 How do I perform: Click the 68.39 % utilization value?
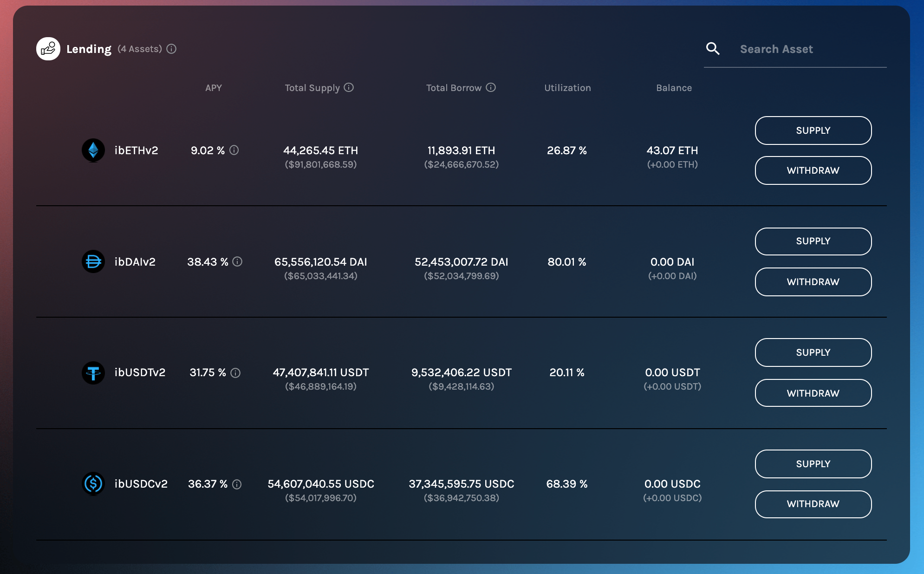tap(567, 484)
